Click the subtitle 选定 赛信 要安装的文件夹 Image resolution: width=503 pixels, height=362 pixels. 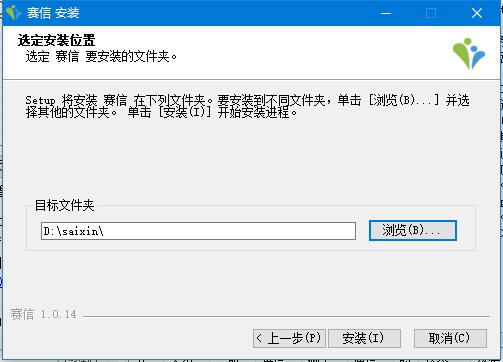[x=101, y=56]
